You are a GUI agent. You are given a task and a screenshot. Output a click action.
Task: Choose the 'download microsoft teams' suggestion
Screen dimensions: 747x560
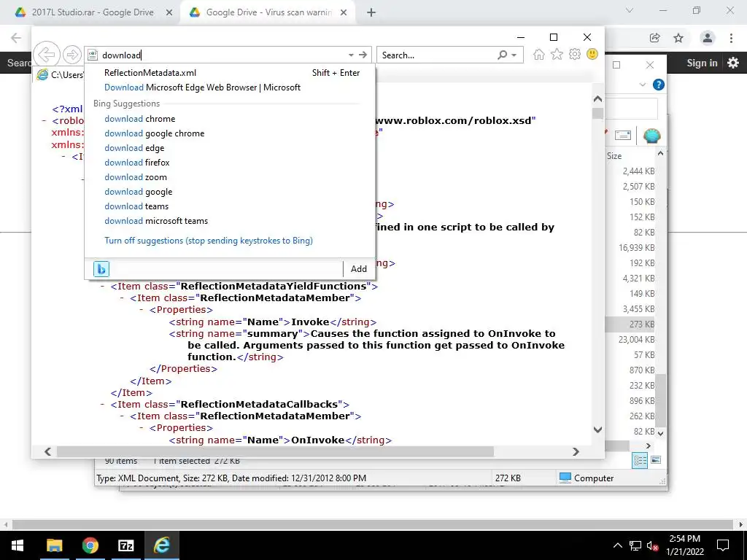coord(230,221)
